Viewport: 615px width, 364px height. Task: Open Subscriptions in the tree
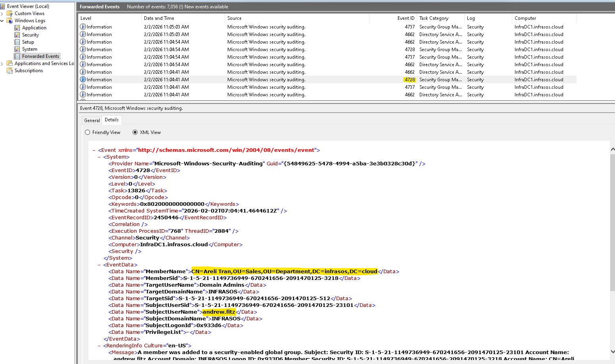click(x=29, y=71)
